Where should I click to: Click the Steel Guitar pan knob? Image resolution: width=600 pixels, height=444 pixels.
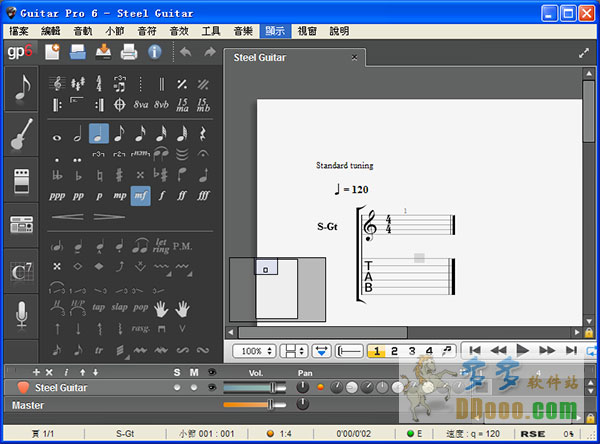coord(302,388)
